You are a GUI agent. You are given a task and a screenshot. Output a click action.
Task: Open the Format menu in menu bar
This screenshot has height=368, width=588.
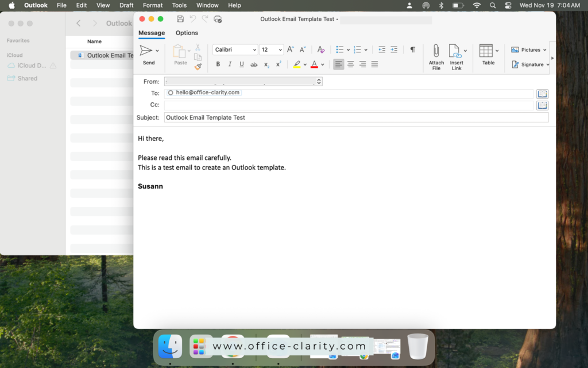click(152, 5)
